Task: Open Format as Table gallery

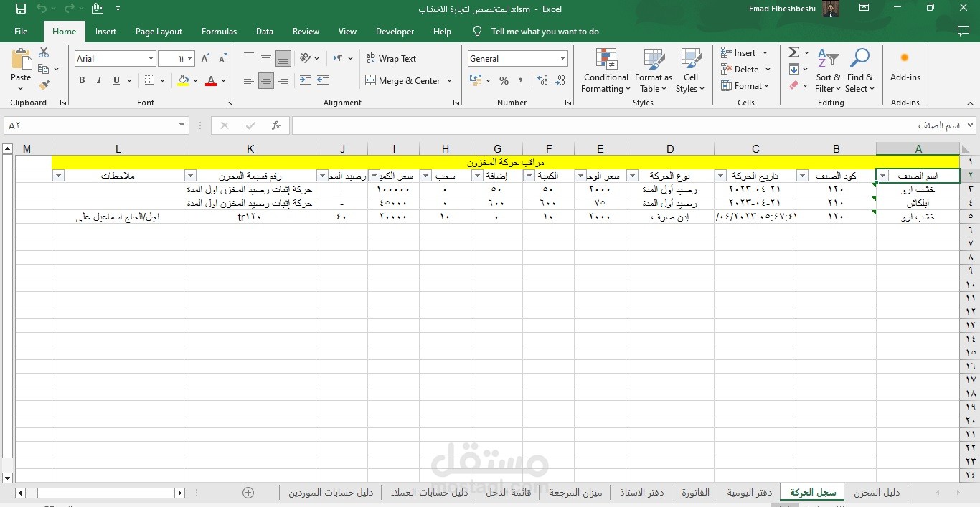Action: tap(654, 70)
